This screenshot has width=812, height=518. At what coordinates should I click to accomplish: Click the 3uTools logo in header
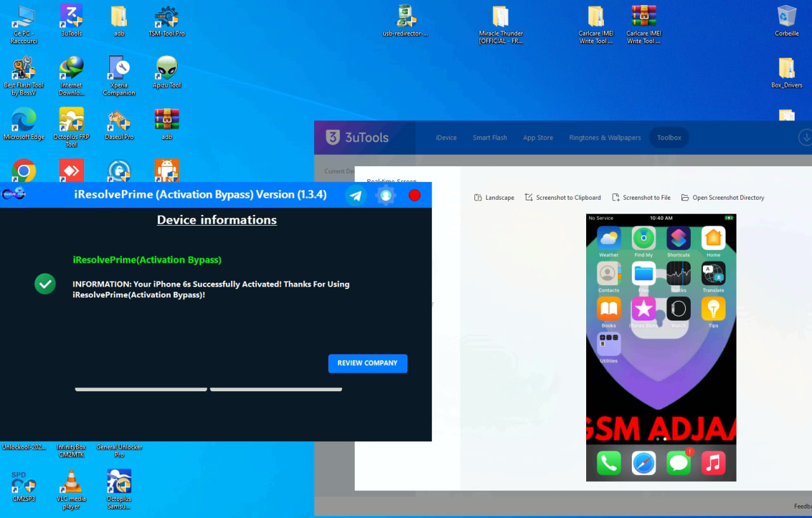pyautogui.click(x=357, y=138)
